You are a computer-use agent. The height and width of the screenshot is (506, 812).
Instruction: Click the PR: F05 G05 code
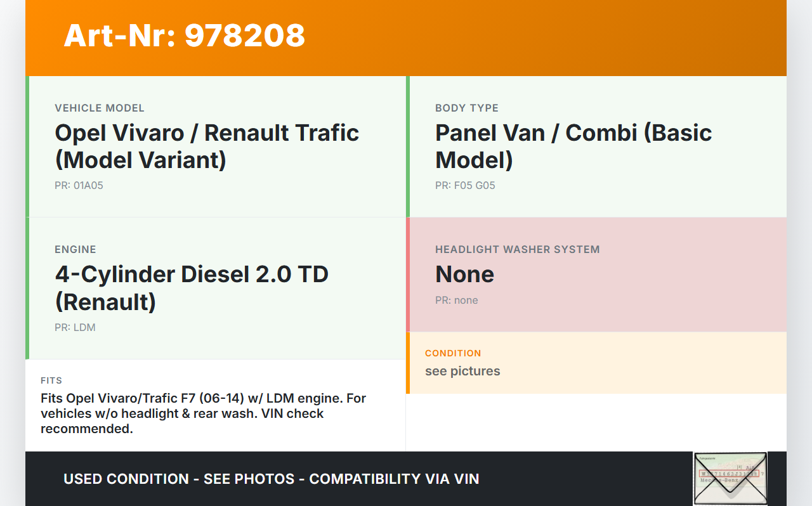(465, 186)
